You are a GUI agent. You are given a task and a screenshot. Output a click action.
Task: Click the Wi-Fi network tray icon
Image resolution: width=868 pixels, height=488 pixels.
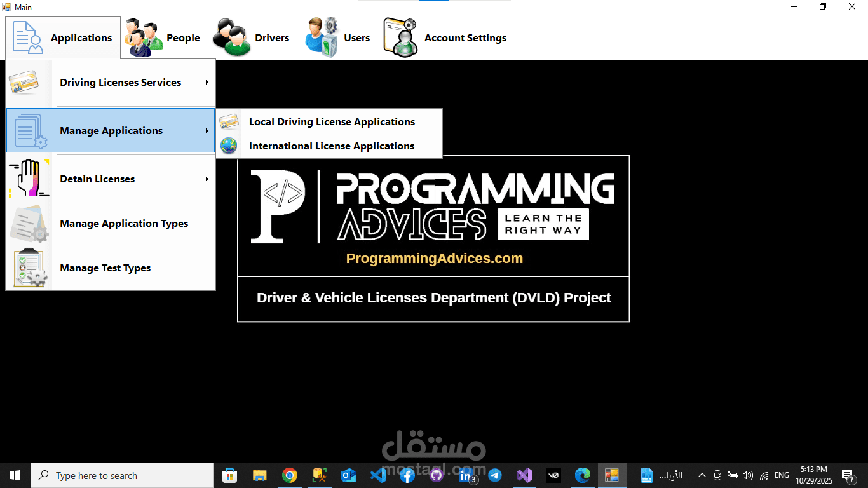(x=764, y=475)
